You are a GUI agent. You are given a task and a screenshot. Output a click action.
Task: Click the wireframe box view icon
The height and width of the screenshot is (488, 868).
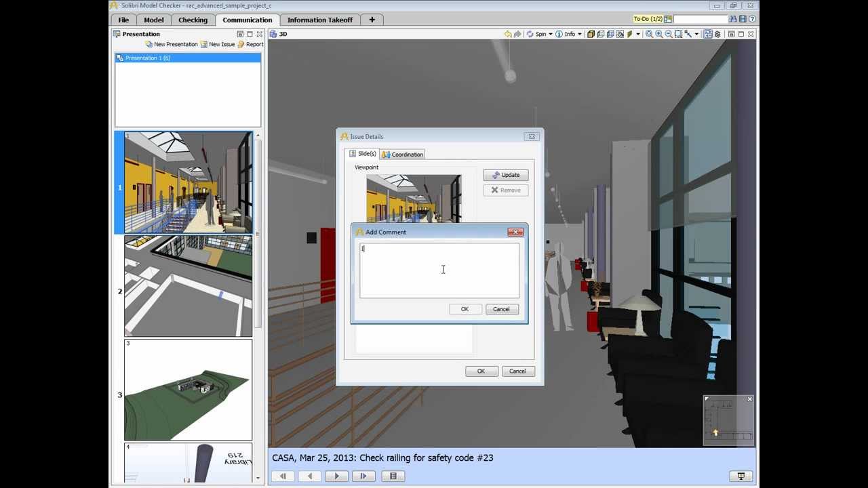pos(601,34)
